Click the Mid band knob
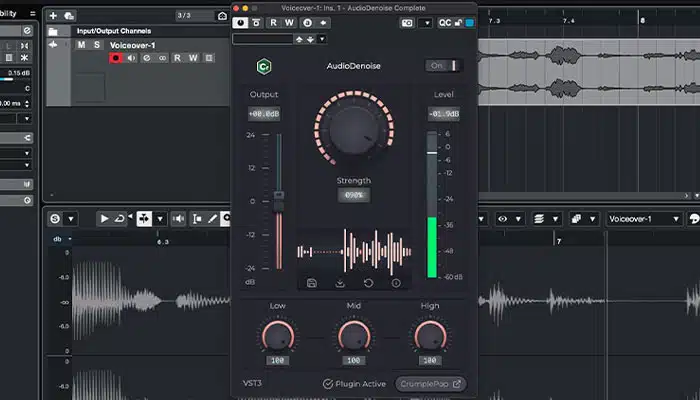This screenshot has width=700, height=400. coord(354,336)
